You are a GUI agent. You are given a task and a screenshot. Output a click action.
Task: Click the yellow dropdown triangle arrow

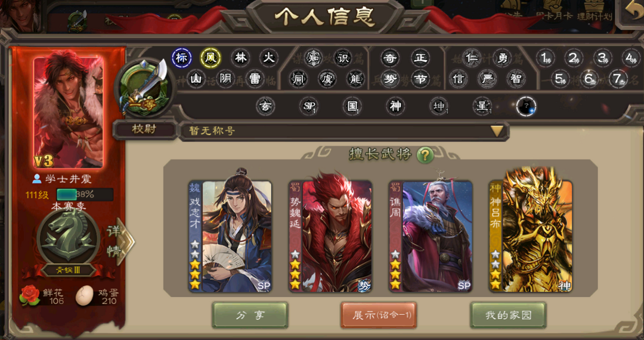(497, 131)
